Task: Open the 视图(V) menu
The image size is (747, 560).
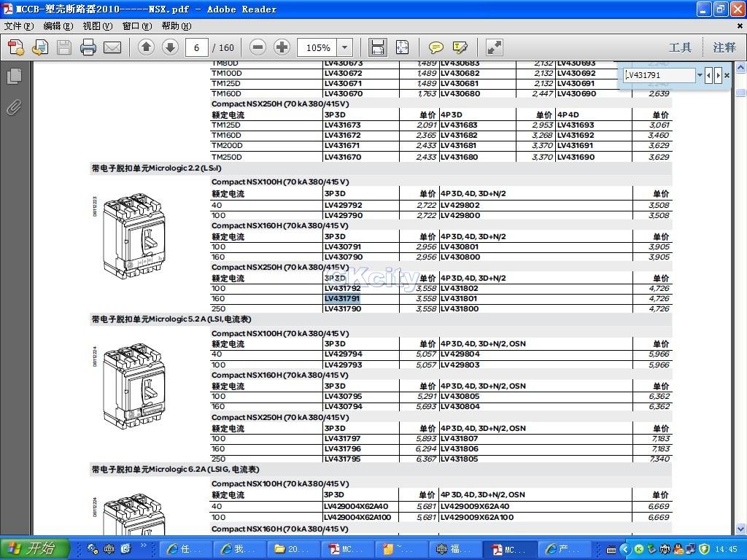Action: coord(98,26)
